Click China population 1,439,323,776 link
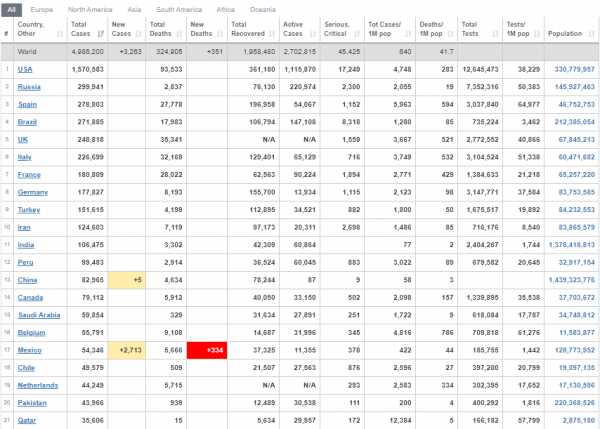Viewport: 600px width, 429px height. (x=572, y=280)
